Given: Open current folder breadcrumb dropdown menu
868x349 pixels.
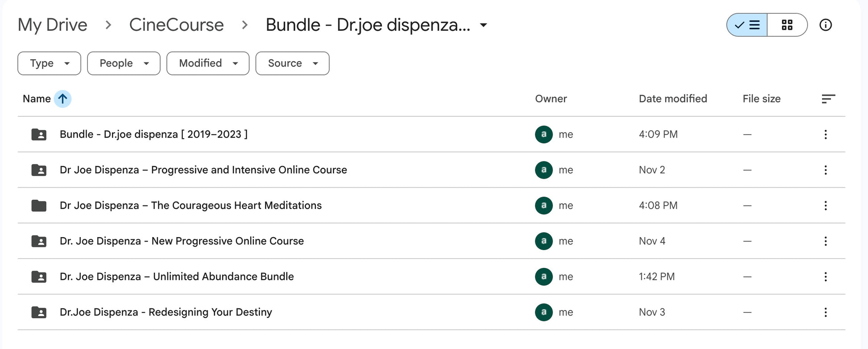Looking at the screenshot, I should coord(483,25).
